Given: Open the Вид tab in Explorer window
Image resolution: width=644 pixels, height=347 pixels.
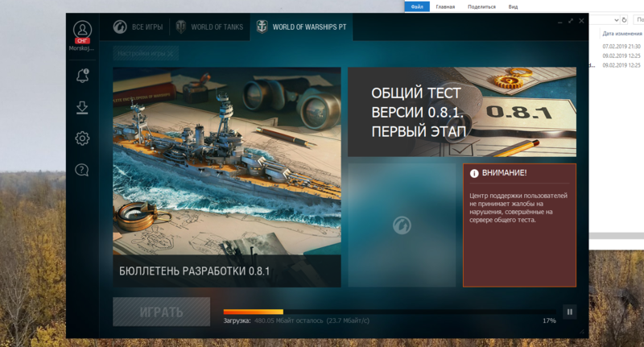Looking at the screenshot, I should [513, 6].
